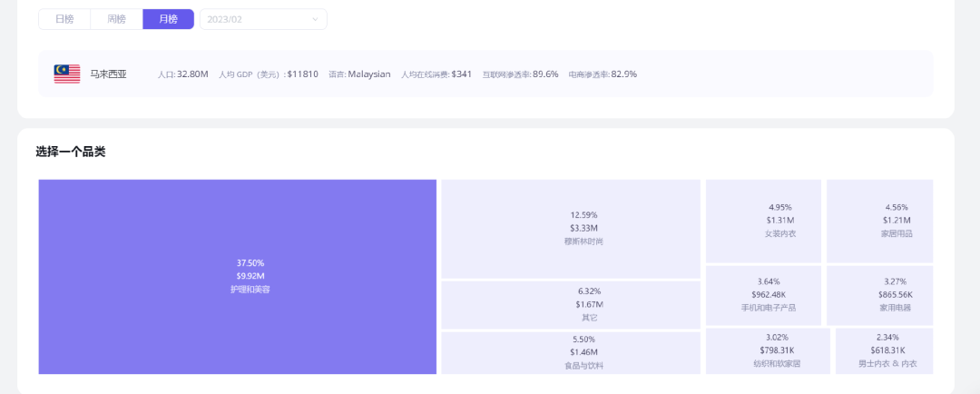Select the 家用电器 3.27% category block
Image resolution: width=980 pixels, height=394 pixels.
tap(880, 295)
